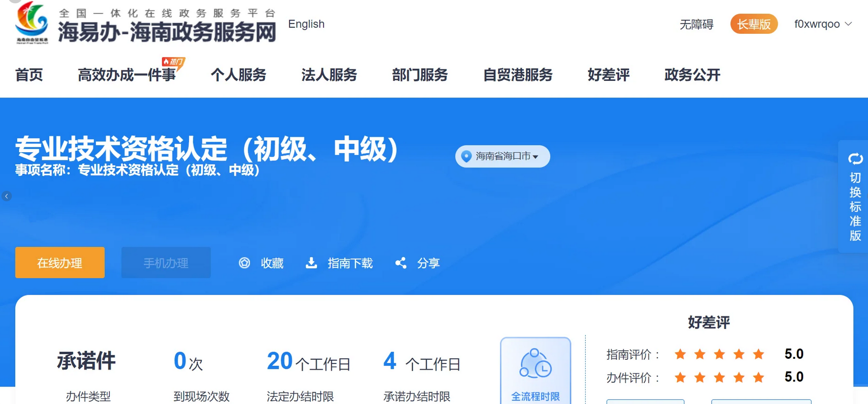Click the 在线办理 button
Image resolution: width=868 pixels, height=404 pixels.
(60, 263)
